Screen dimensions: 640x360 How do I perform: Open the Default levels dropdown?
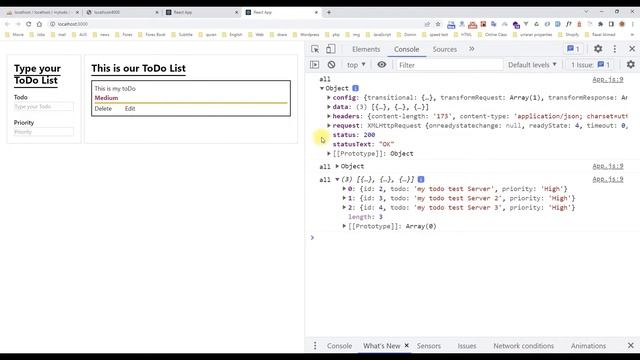(x=532, y=65)
